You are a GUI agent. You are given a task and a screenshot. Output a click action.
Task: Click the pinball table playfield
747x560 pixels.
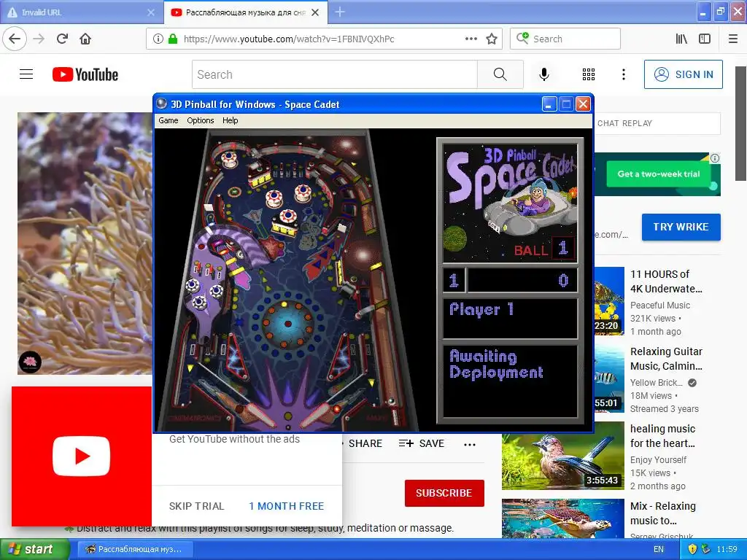(x=288, y=281)
